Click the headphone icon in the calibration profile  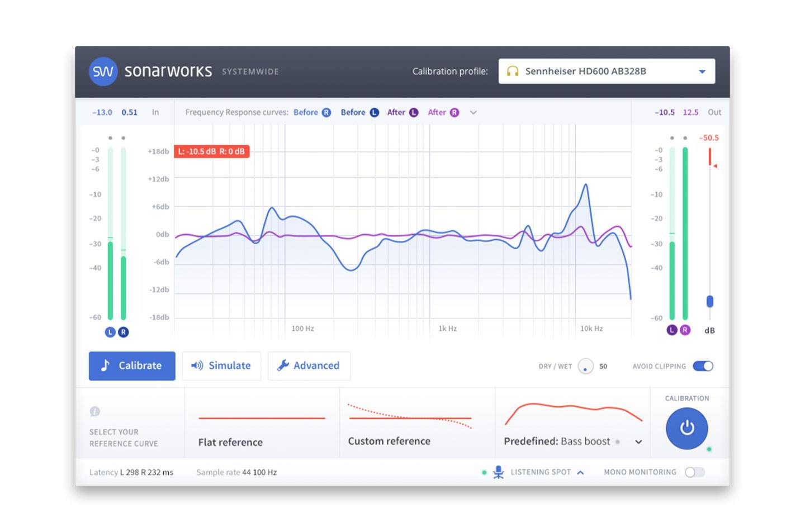pos(512,72)
